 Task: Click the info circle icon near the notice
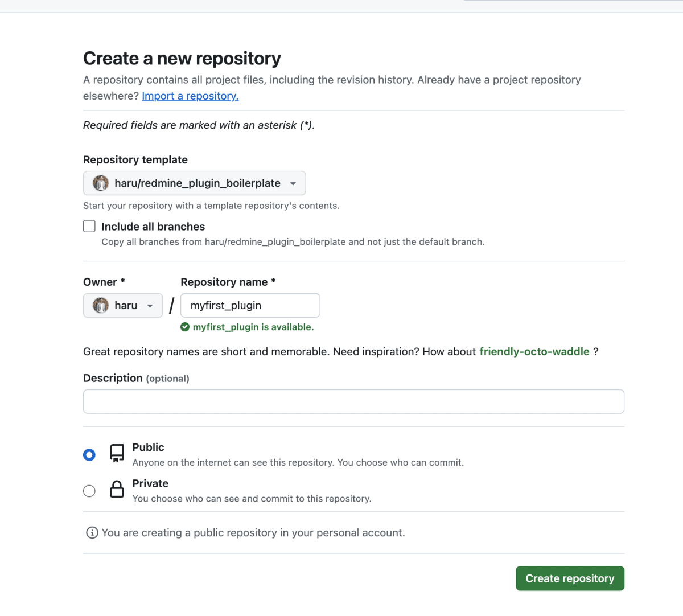pyautogui.click(x=92, y=532)
